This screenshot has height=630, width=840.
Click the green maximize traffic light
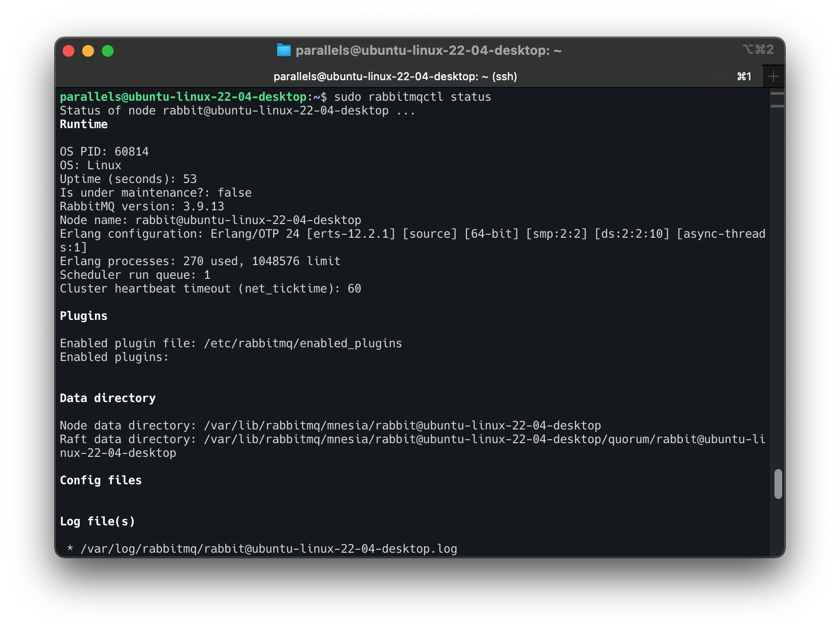pos(108,50)
